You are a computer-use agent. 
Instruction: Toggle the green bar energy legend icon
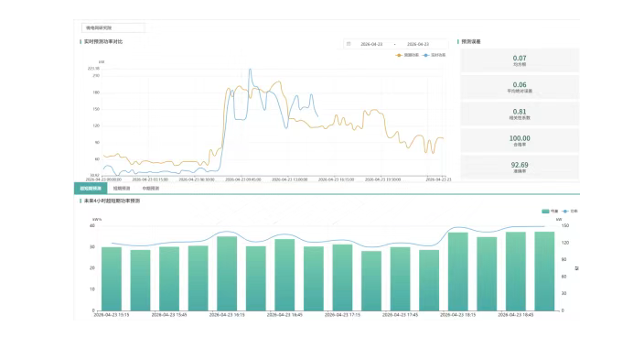coord(545,212)
